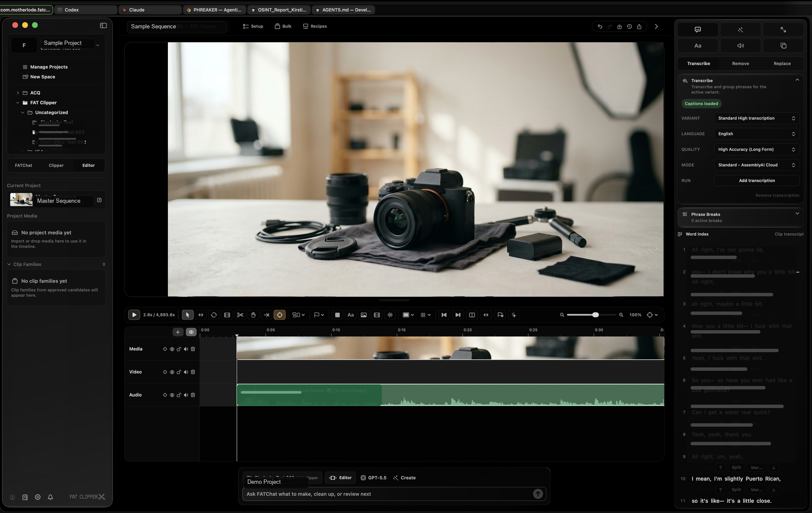Viewport: 812px width, 513px height.
Task: Click Remove transcription link
Action: (777, 196)
